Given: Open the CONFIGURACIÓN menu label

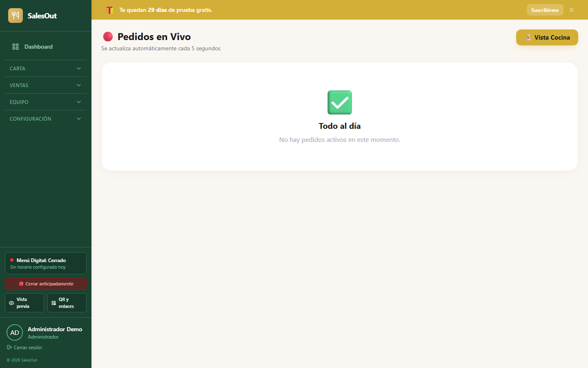Looking at the screenshot, I should (x=31, y=119).
